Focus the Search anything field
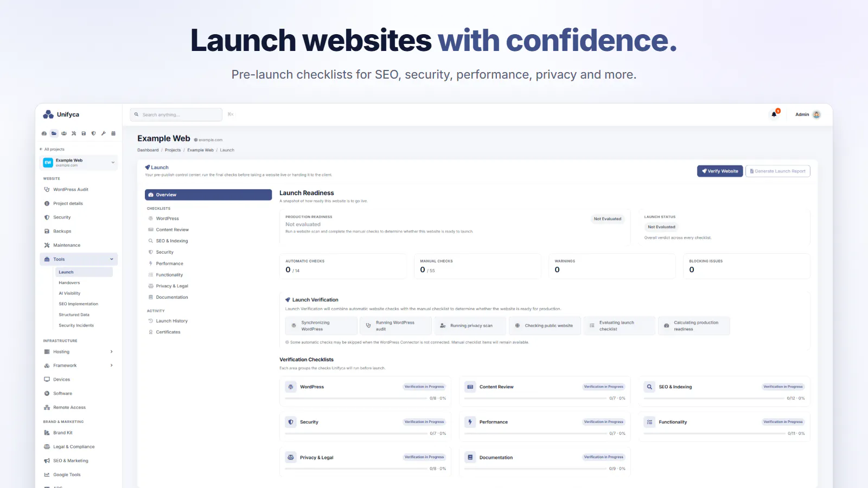This screenshot has height=488, width=868. [176, 114]
